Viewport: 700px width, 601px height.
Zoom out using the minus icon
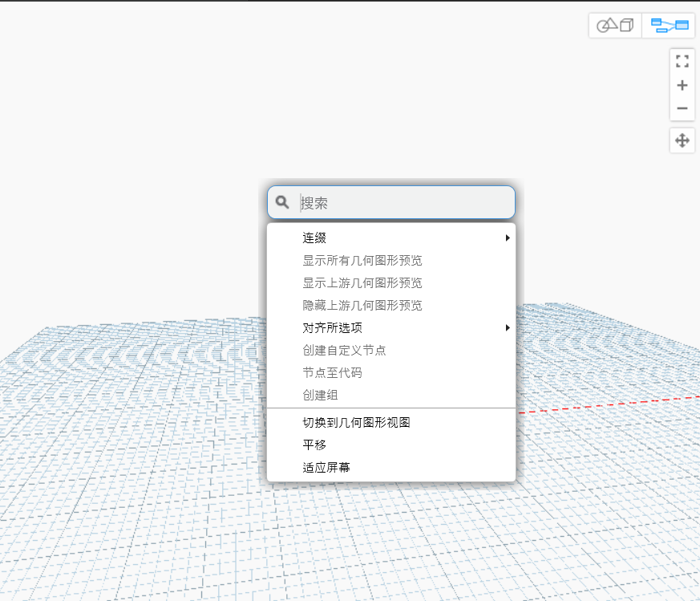(x=682, y=108)
